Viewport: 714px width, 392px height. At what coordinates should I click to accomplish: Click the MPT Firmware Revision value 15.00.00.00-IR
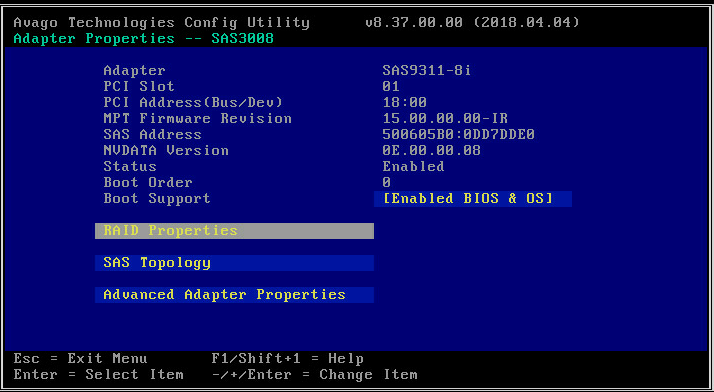(445, 119)
